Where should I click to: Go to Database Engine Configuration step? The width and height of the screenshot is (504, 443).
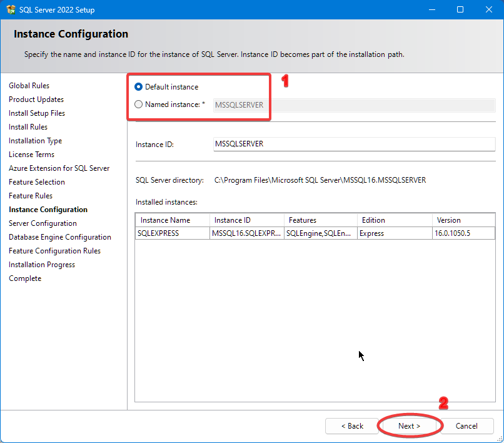[60, 237]
